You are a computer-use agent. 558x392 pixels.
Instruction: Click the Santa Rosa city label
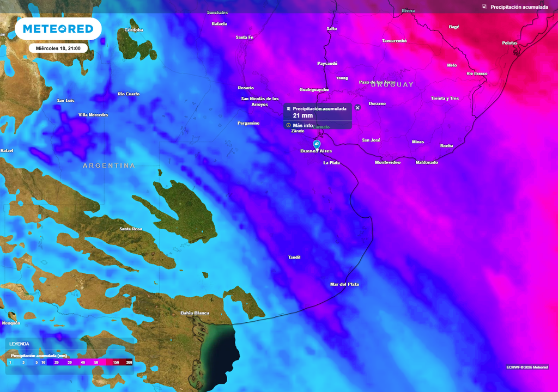tap(131, 229)
